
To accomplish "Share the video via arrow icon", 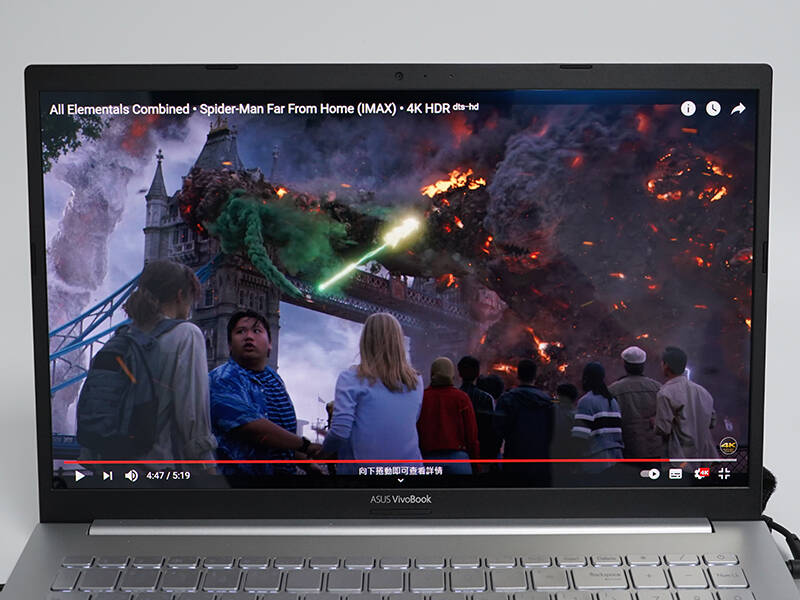I will point(738,108).
